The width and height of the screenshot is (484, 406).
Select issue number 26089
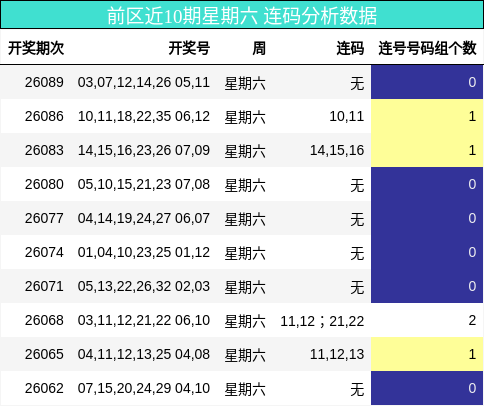tap(44, 82)
